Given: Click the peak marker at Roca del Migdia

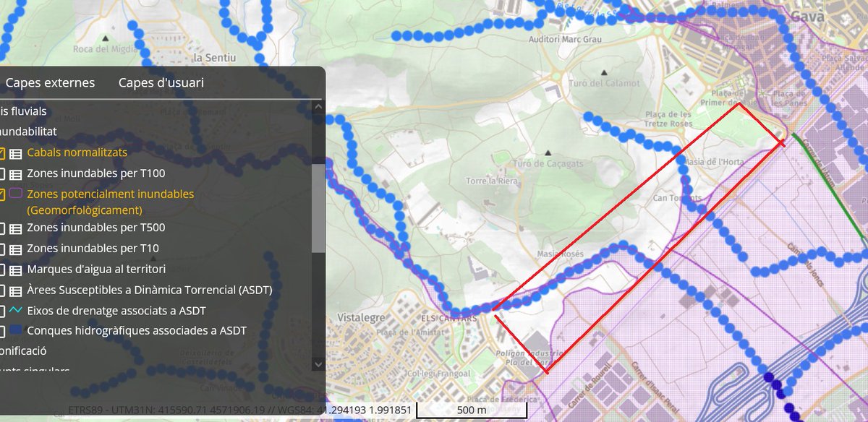Looking at the screenshot, I should pyautogui.click(x=106, y=38).
